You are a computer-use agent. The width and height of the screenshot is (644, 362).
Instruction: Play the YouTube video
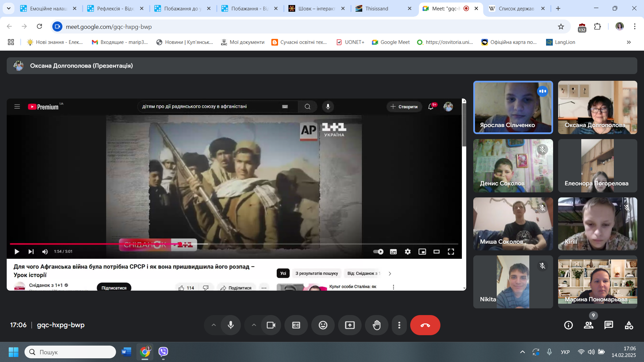(17, 252)
